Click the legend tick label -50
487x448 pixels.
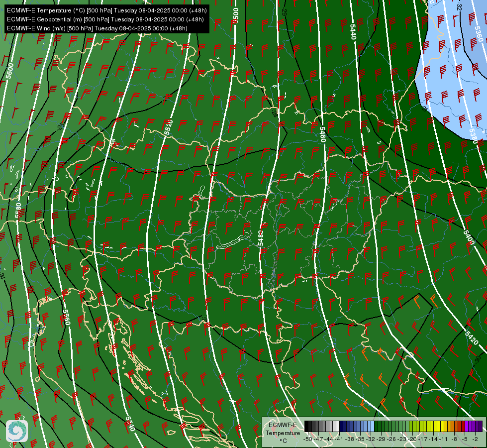(x=308, y=439)
